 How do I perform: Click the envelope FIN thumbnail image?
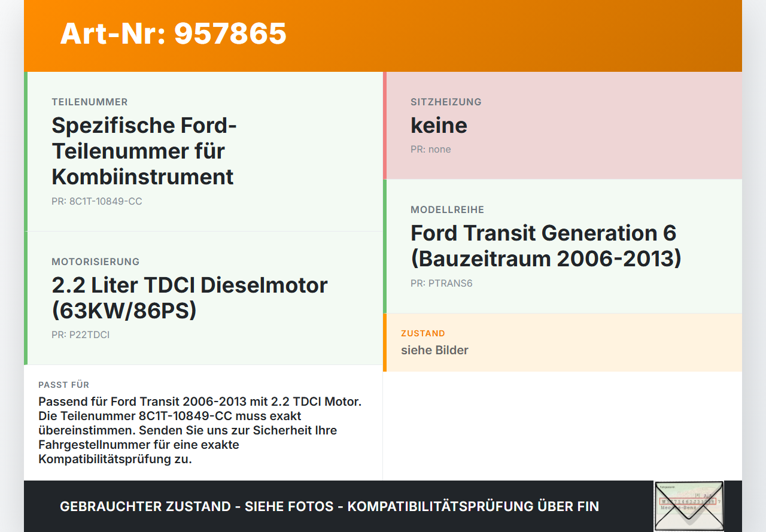(x=689, y=506)
